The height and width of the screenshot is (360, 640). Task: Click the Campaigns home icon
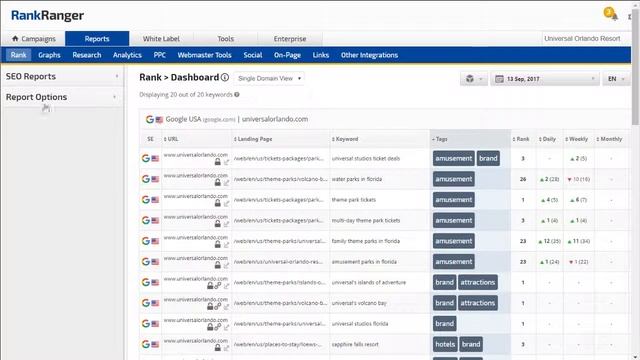tap(15, 38)
